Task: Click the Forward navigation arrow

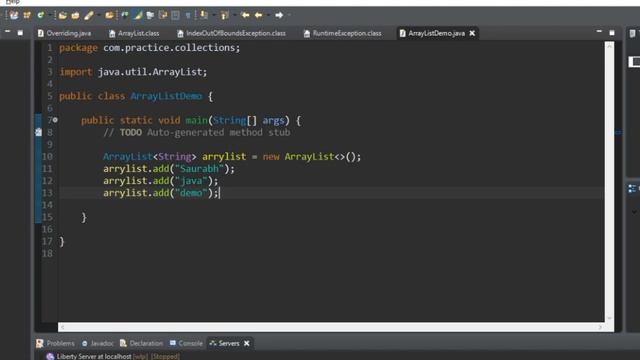Action: click(279, 15)
